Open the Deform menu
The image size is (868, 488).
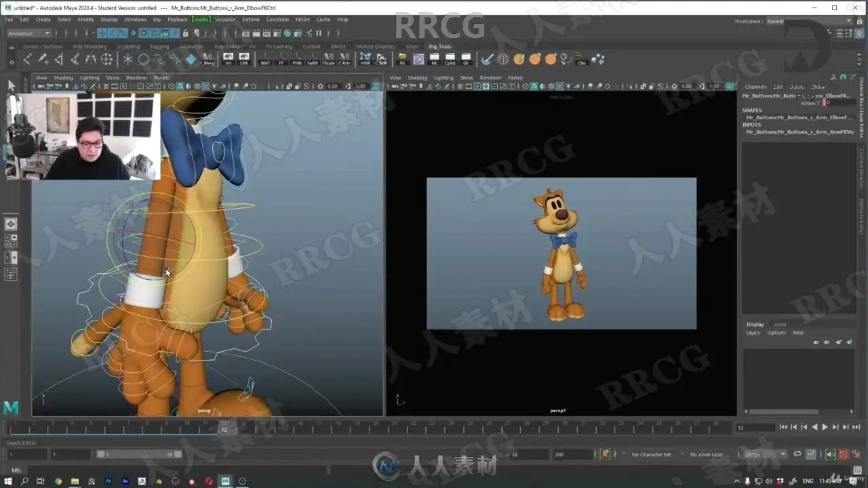click(x=250, y=20)
